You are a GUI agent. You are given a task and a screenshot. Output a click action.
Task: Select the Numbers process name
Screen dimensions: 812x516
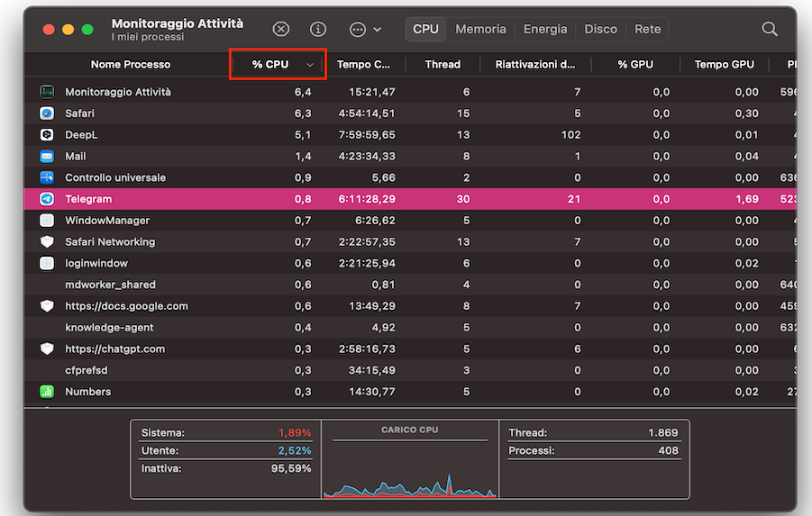pyautogui.click(x=87, y=392)
